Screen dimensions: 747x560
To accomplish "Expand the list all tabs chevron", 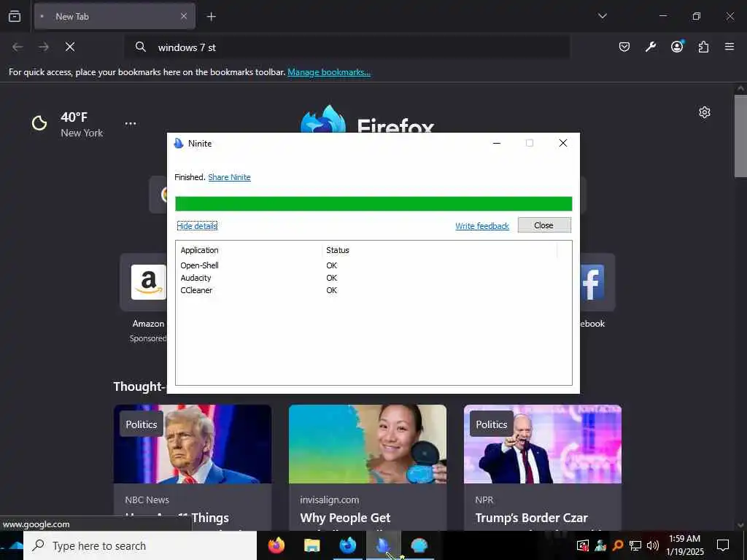I will [x=602, y=16].
